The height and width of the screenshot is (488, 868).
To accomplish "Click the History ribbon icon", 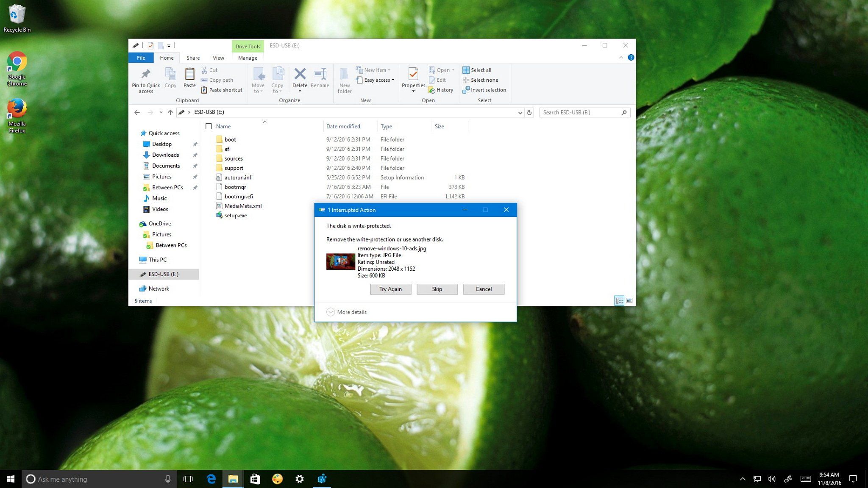I will 441,90.
